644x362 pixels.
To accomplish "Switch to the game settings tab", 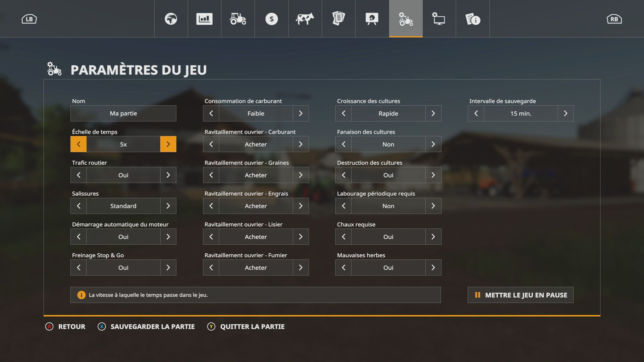I will click(x=406, y=19).
